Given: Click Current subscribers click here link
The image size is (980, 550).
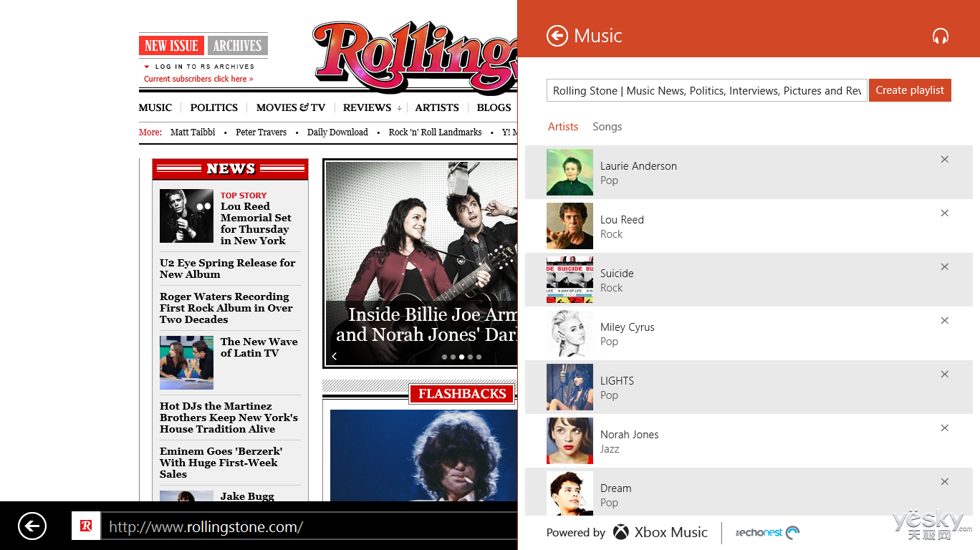Looking at the screenshot, I should (198, 79).
